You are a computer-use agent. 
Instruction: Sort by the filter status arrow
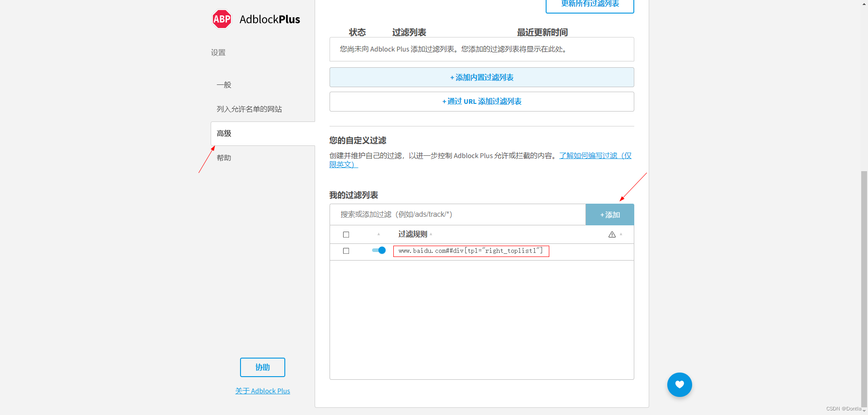click(x=378, y=234)
